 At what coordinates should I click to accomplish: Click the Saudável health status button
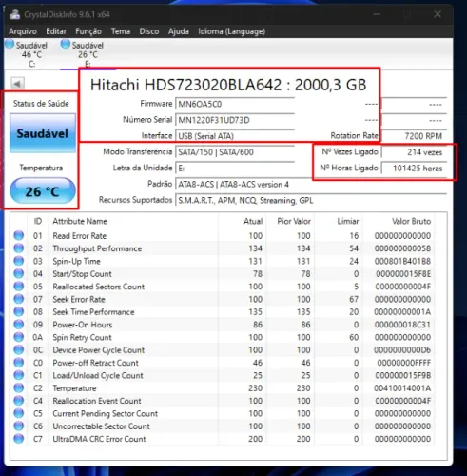click(43, 133)
